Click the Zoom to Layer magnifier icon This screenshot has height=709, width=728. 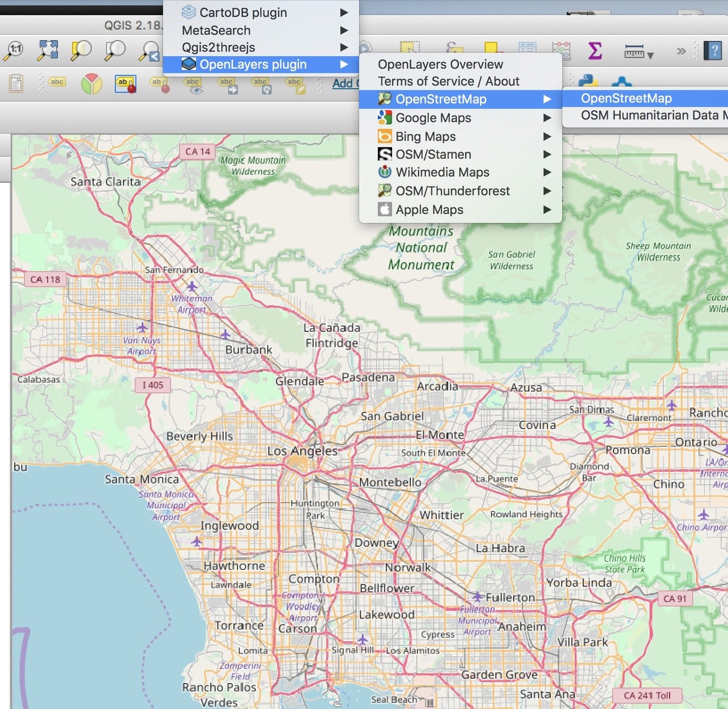(x=115, y=50)
